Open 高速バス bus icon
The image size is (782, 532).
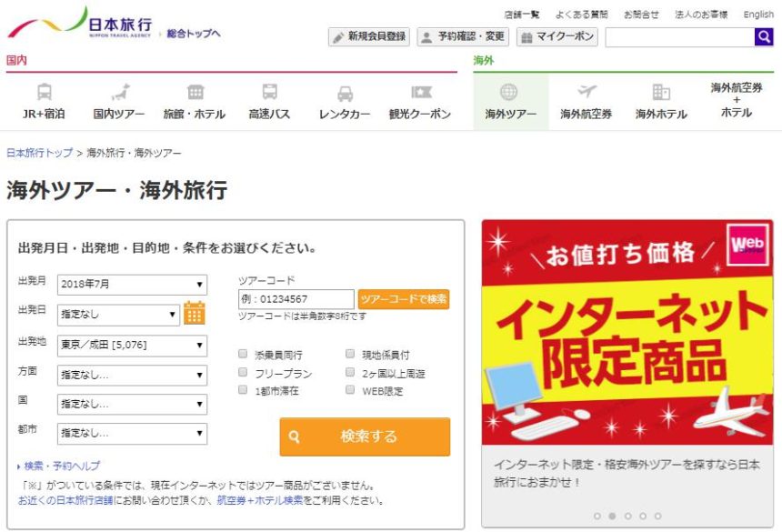coord(269,92)
